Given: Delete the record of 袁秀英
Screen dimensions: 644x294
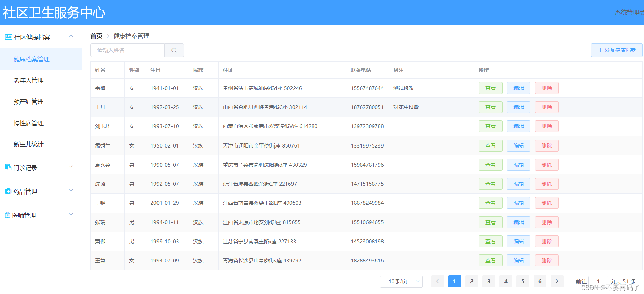Looking at the screenshot, I should tap(546, 165).
